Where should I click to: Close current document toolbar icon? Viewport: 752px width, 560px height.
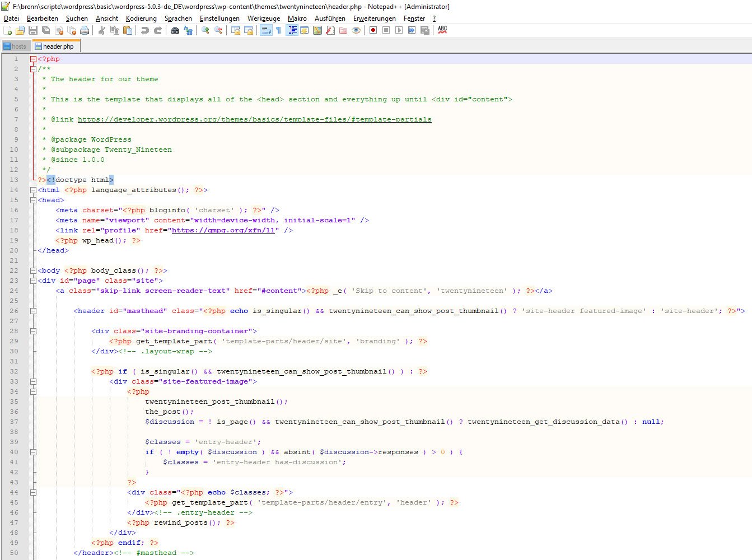[x=59, y=30]
